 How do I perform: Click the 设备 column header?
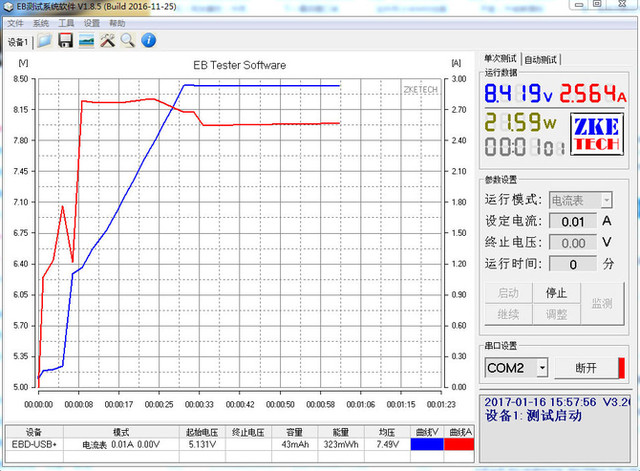(34, 432)
